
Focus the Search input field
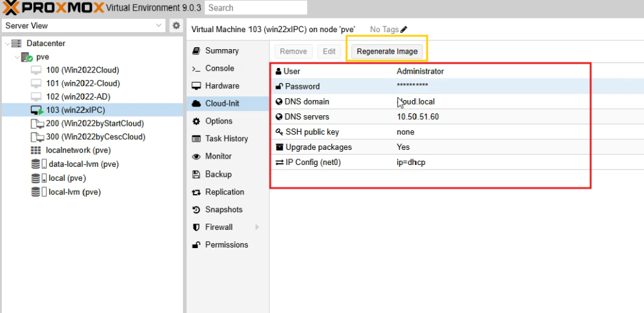coord(256,8)
